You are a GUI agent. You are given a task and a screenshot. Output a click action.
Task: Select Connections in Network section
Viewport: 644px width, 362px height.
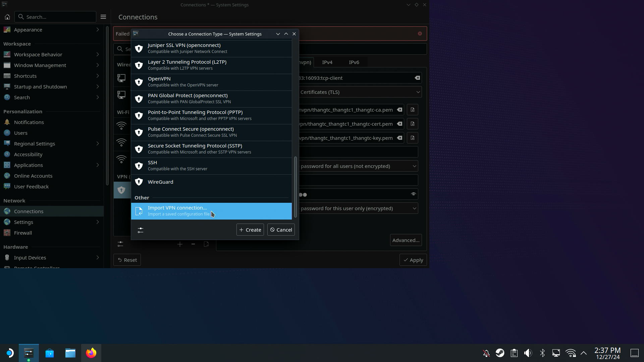[52, 211]
